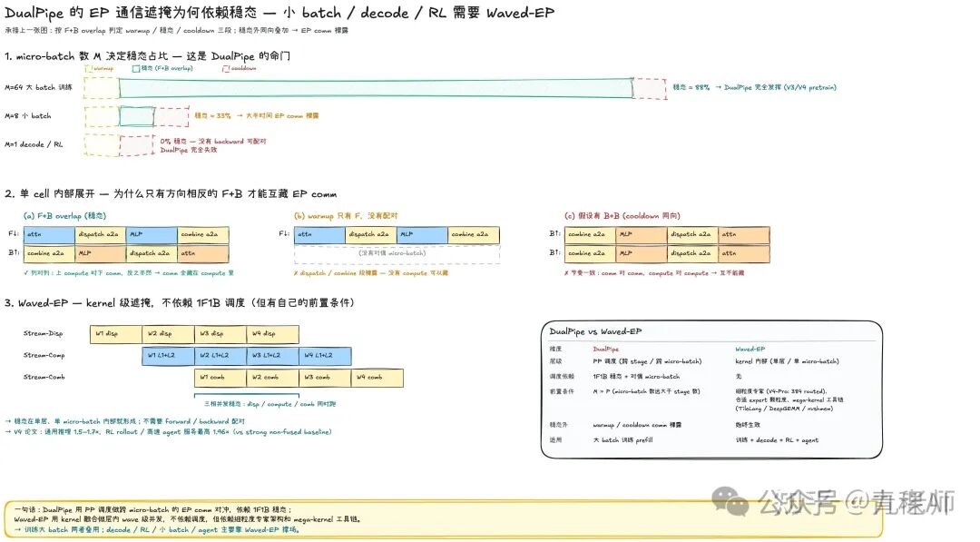The width and height of the screenshot is (980, 542).
Task: Click the 'W2 disp' block
Action: pos(168,334)
